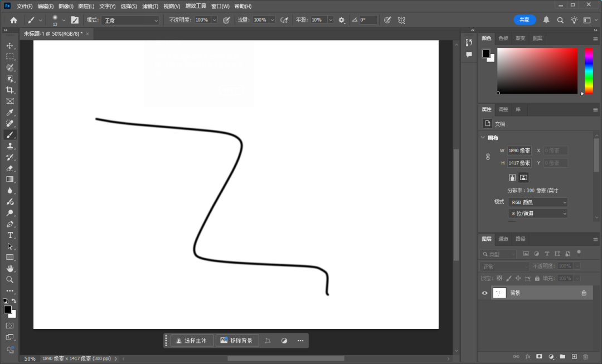Screen dimensions: 602x364
Task: Toggle symmetry paint options butterfly icon
Action: pyautogui.click(x=401, y=21)
